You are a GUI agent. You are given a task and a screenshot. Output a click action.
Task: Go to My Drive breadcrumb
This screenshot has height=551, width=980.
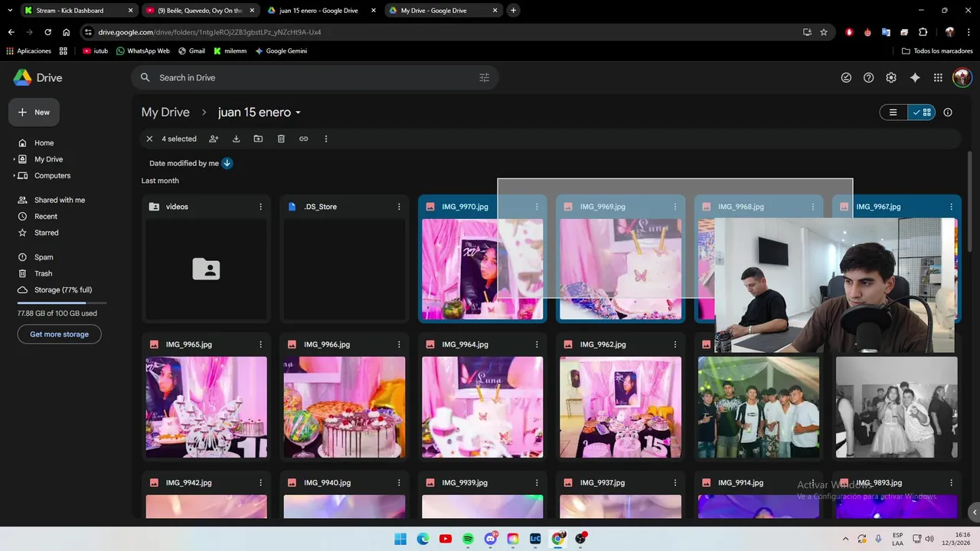point(165,112)
